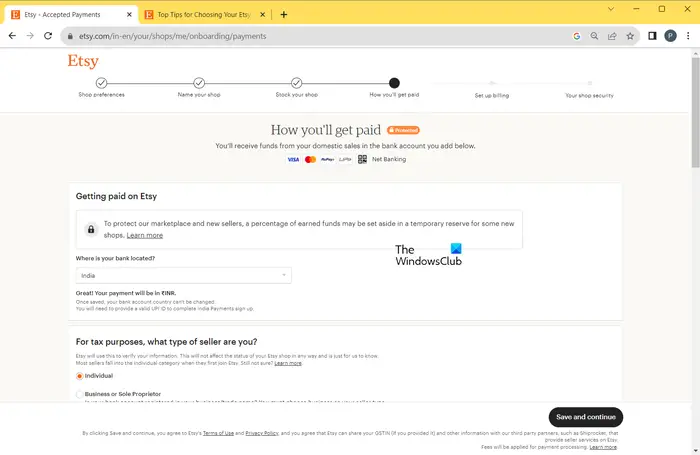This screenshot has width=700, height=455.
Task: Close the Top Tips tab
Action: [x=262, y=14]
